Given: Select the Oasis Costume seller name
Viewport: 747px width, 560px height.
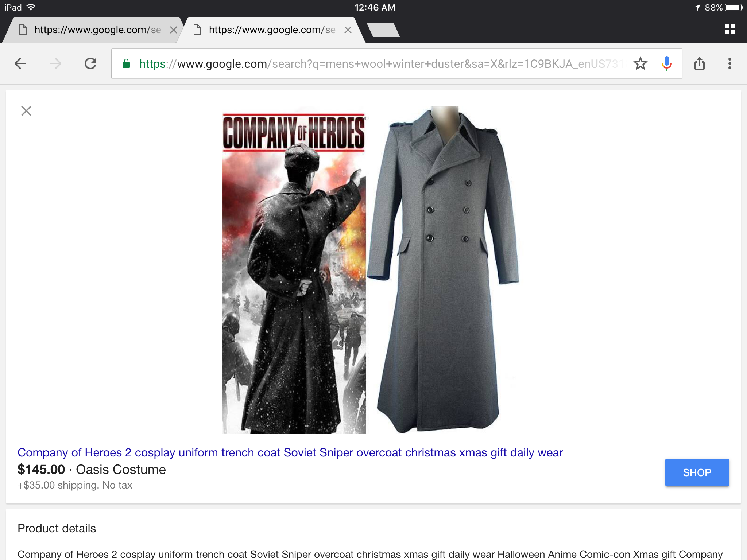Looking at the screenshot, I should [121, 470].
